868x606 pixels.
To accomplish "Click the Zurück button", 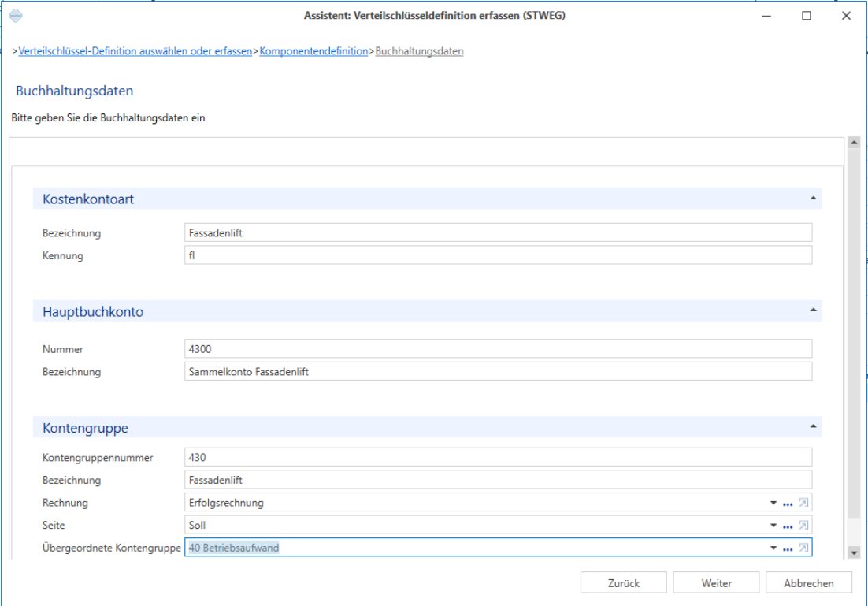I will coord(623,582).
